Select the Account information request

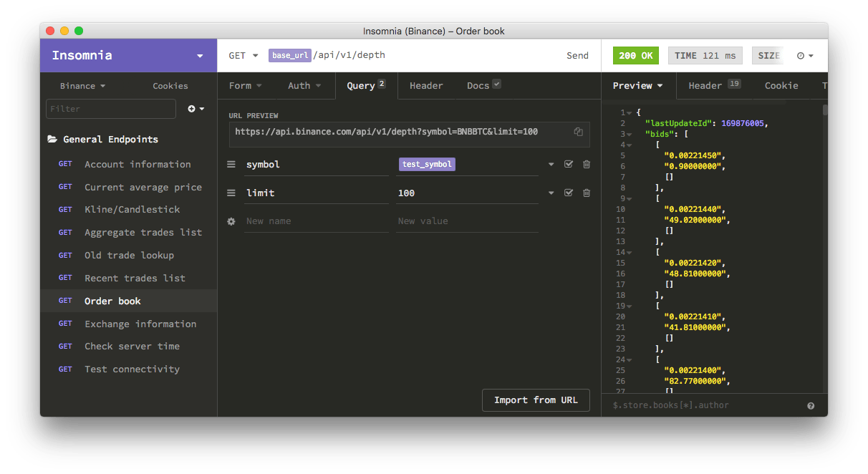point(128,164)
